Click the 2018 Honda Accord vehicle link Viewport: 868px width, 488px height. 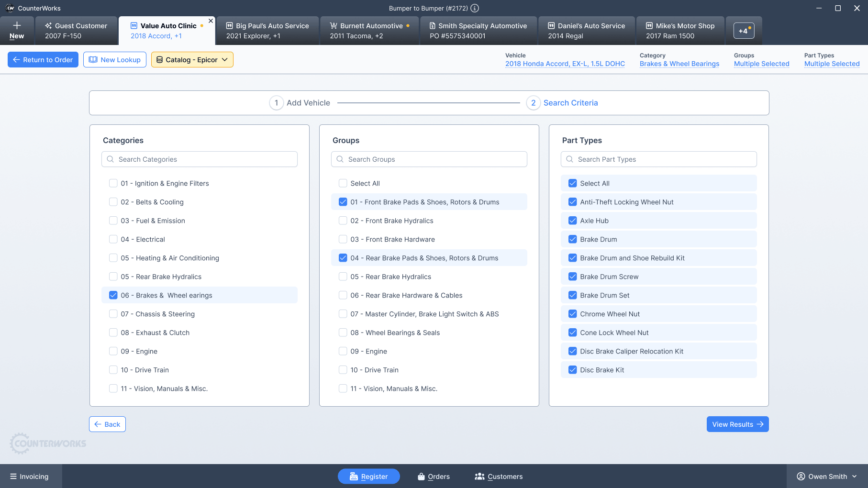(565, 64)
